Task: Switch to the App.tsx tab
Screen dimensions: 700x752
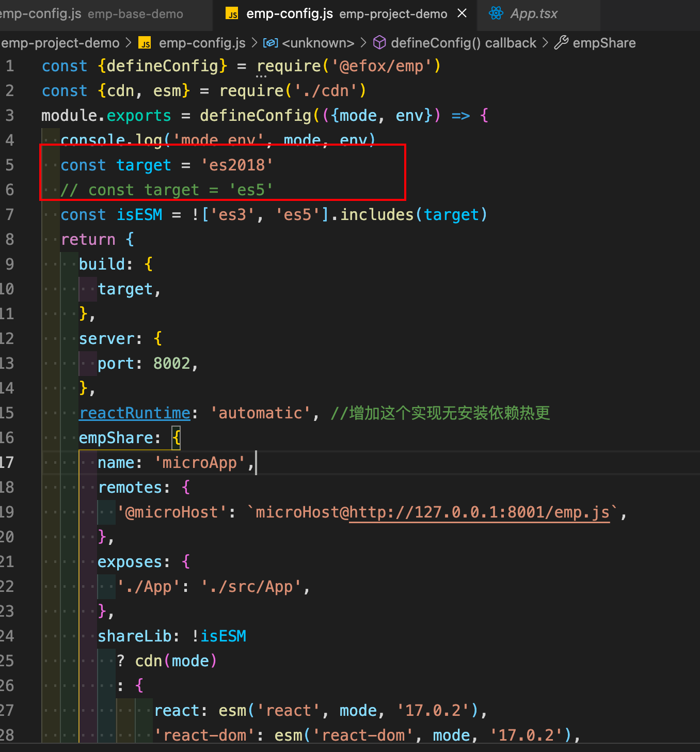Action: [x=534, y=13]
